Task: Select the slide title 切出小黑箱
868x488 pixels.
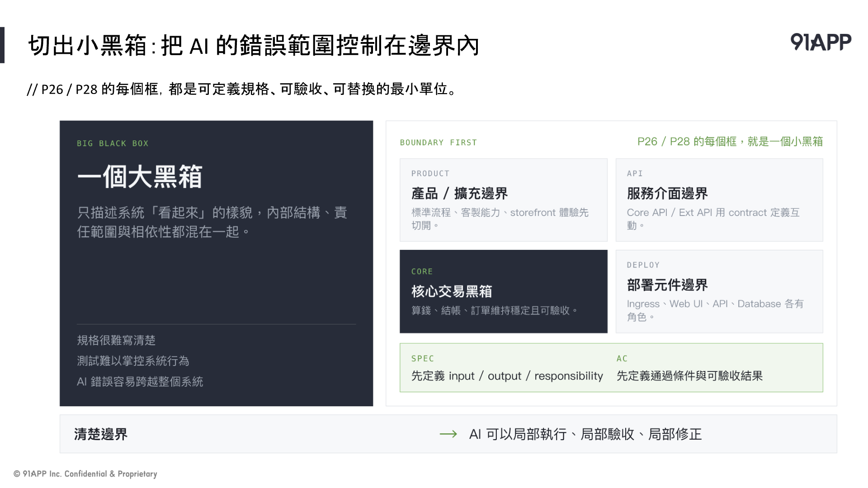Action: point(253,46)
